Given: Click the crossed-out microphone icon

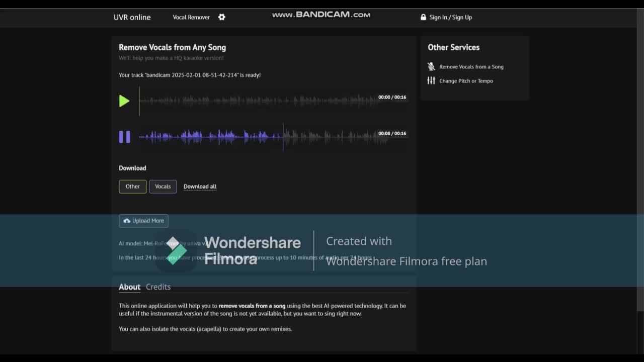Looking at the screenshot, I should coord(431,66).
